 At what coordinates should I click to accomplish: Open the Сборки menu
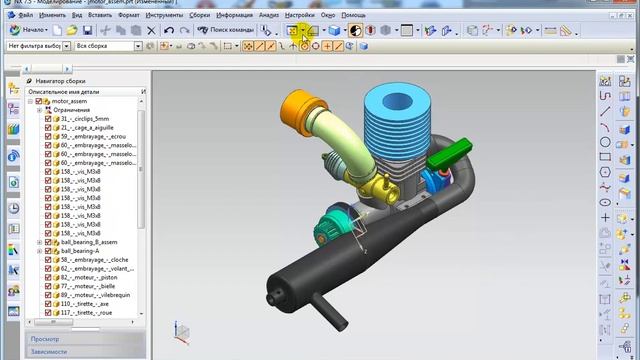pyautogui.click(x=200, y=15)
